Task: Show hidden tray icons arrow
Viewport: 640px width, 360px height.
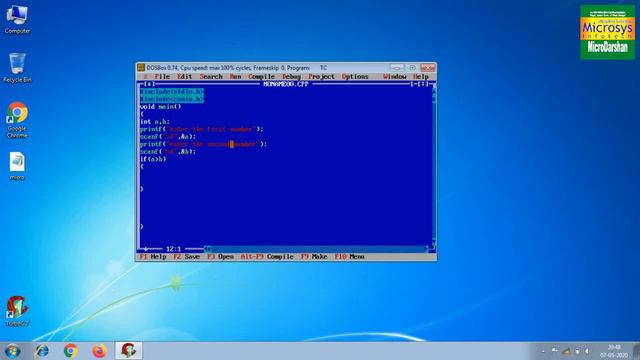Action: 543,351
